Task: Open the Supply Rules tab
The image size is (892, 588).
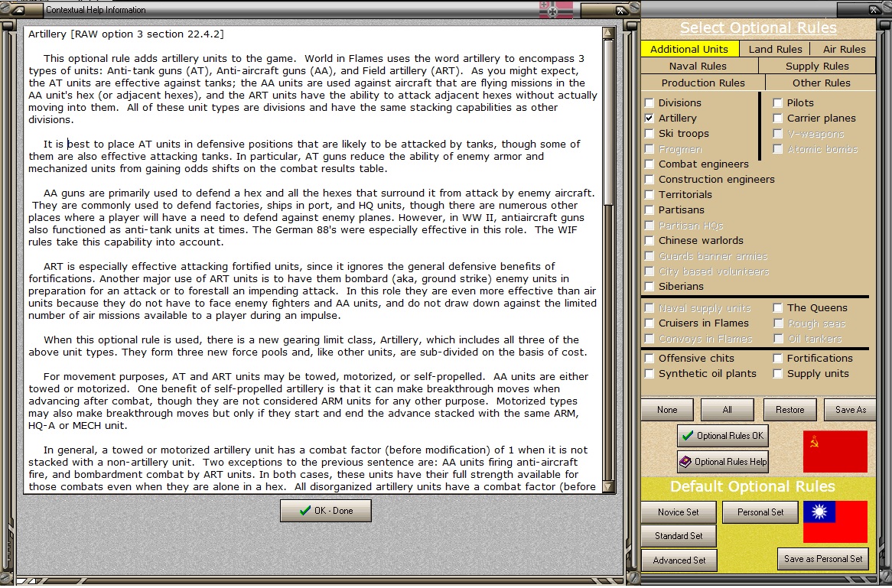Action: click(817, 67)
